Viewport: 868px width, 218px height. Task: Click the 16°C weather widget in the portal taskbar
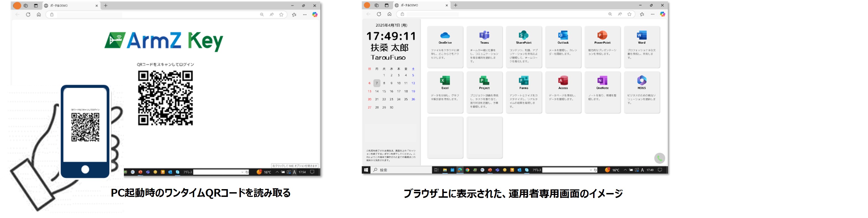612,170
